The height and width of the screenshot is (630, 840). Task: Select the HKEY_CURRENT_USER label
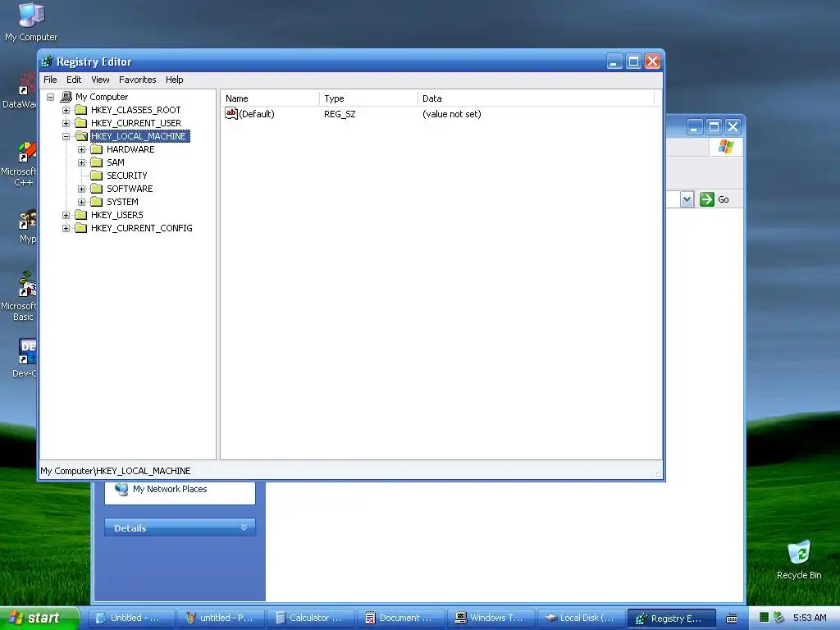click(x=136, y=123)
